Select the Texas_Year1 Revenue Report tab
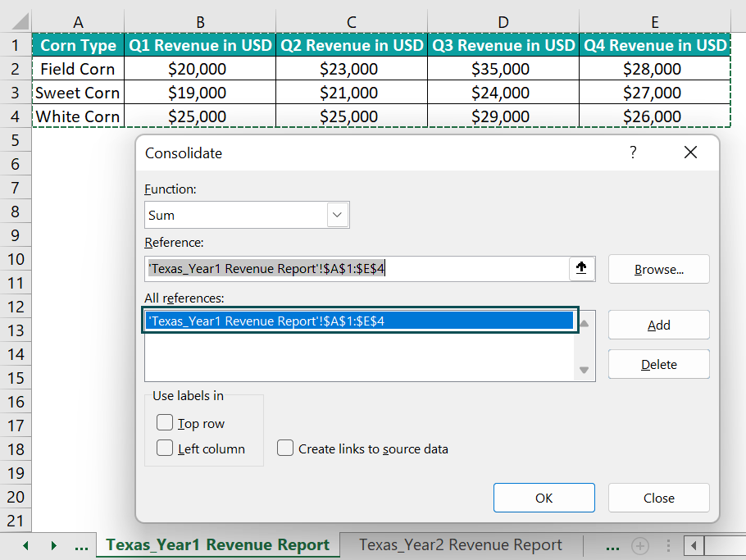Screen dimensions: 746x560 (217, 544)
